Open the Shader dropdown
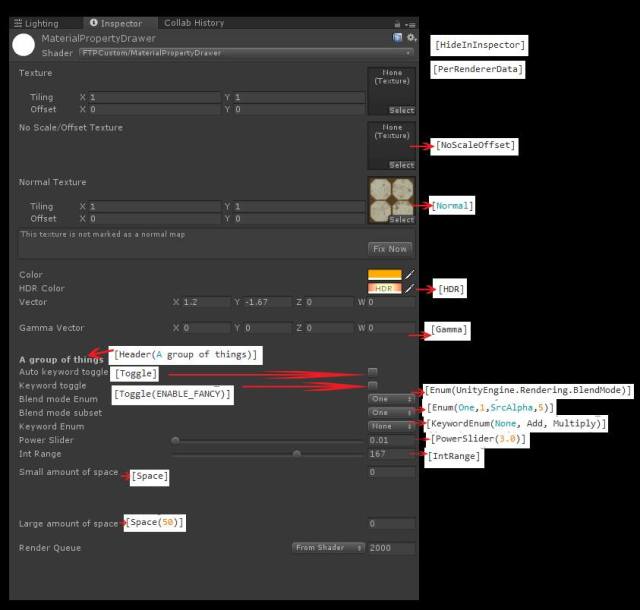Viewport: 640px width, 610px height. pyautogui.click(x=219, y=52)
